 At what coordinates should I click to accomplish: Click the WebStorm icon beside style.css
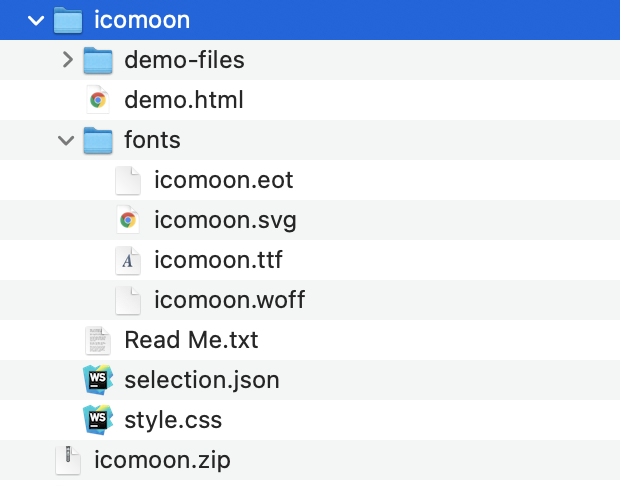coord(97,420)
